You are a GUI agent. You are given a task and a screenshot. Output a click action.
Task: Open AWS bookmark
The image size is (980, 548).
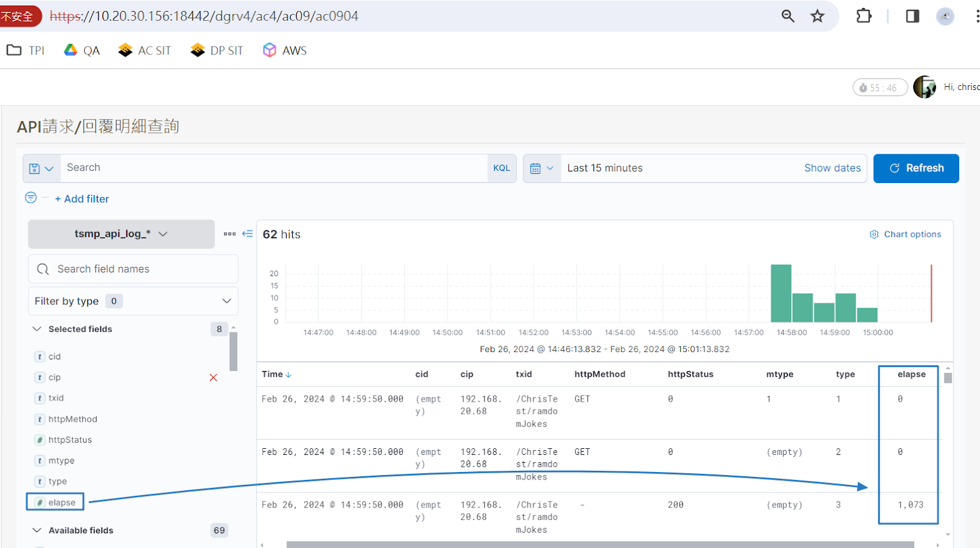coord(285,50)
